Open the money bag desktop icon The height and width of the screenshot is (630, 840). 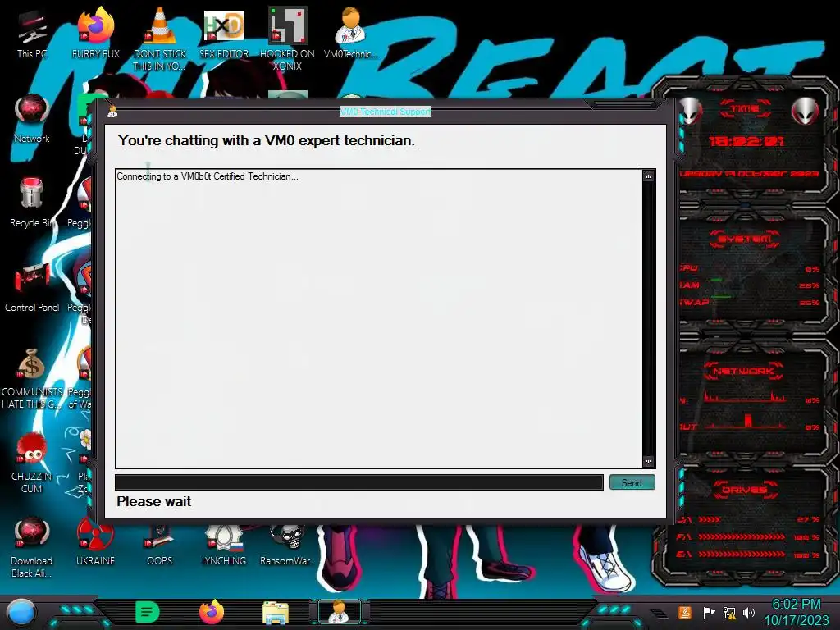32,377
